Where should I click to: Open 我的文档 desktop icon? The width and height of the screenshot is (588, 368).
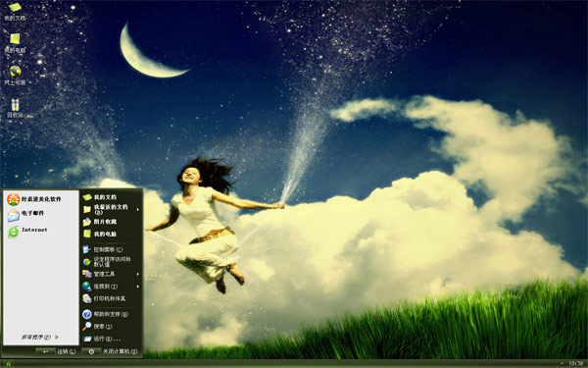pos(15,11)
